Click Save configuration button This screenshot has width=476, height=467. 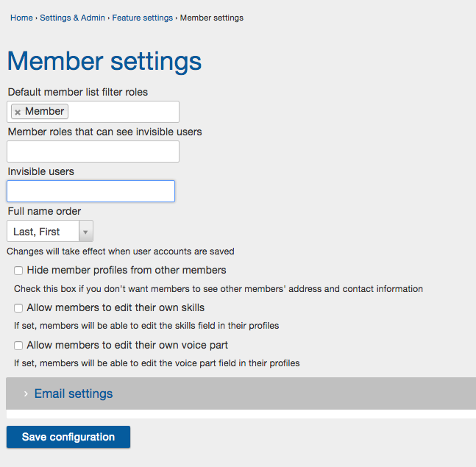click(x=68, y=437)
